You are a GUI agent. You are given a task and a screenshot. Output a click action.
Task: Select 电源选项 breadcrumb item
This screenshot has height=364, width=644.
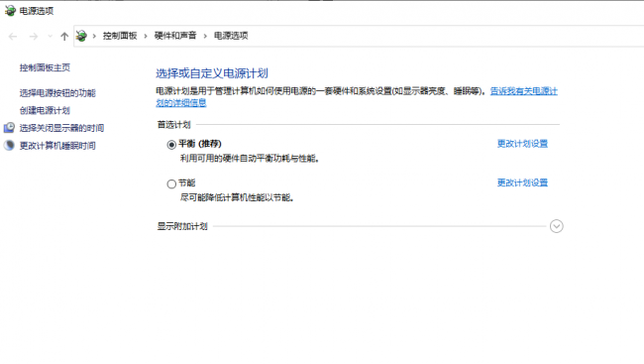pyautogui.click(x=231, y=36)
